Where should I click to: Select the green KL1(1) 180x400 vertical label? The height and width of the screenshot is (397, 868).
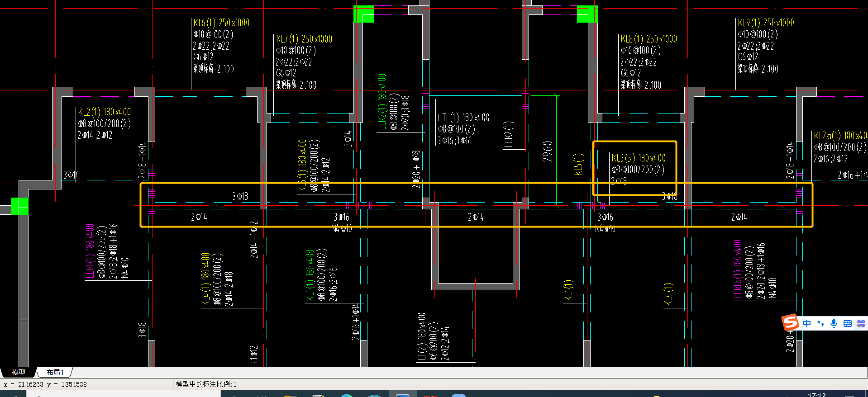pyautogui.click(x=310, y=275)
